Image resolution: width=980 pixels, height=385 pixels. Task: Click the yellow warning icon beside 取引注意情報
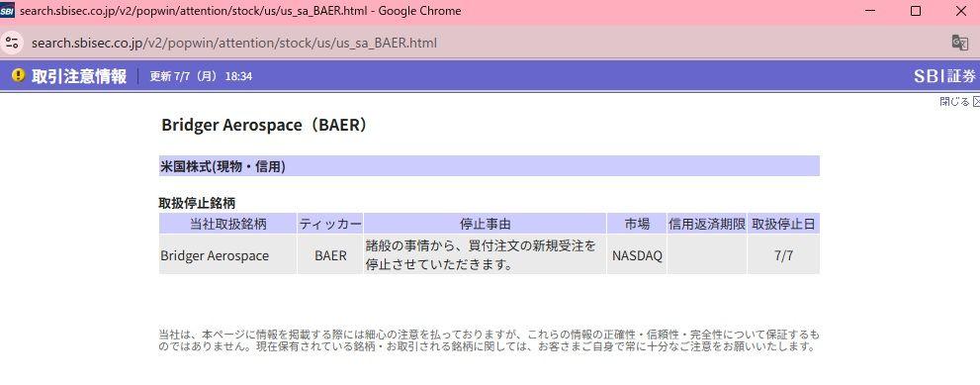(x=19, y=76)
